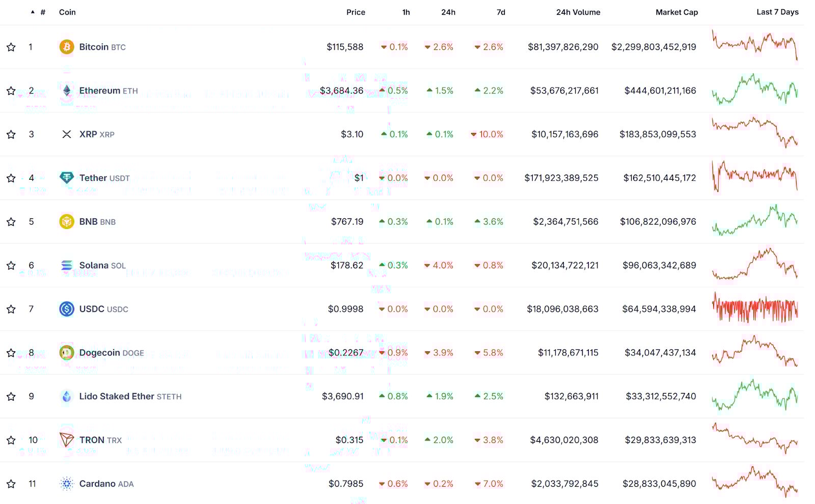The height and width of the screenshot is (504, 815).
Task: Click Solana 24h change 4.0%
Action: (x=439, y=265)
